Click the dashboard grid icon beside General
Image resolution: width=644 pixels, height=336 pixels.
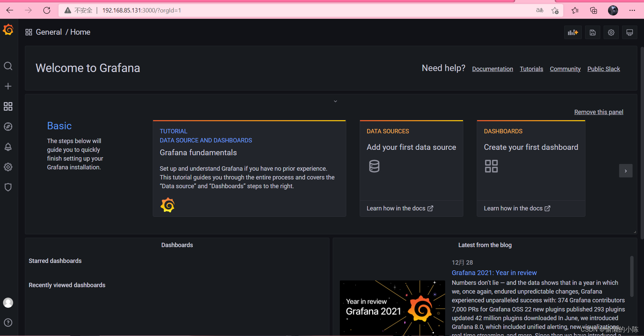point(29,32)
